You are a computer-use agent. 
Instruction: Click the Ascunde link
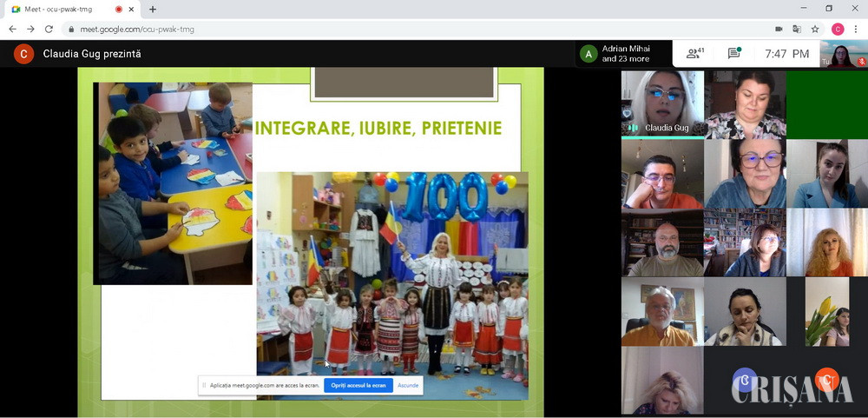coord(408,385)
